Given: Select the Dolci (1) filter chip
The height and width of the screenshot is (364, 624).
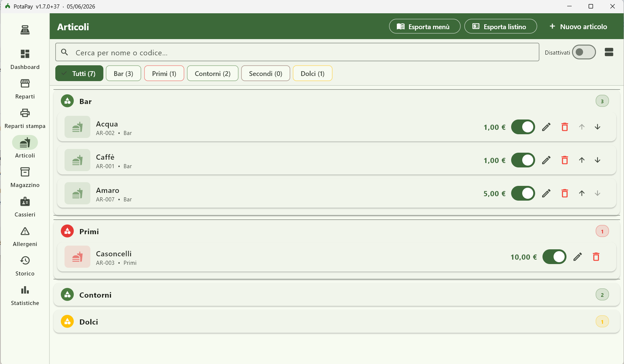Looking at the screenshot, I should [x=312, y=73].
